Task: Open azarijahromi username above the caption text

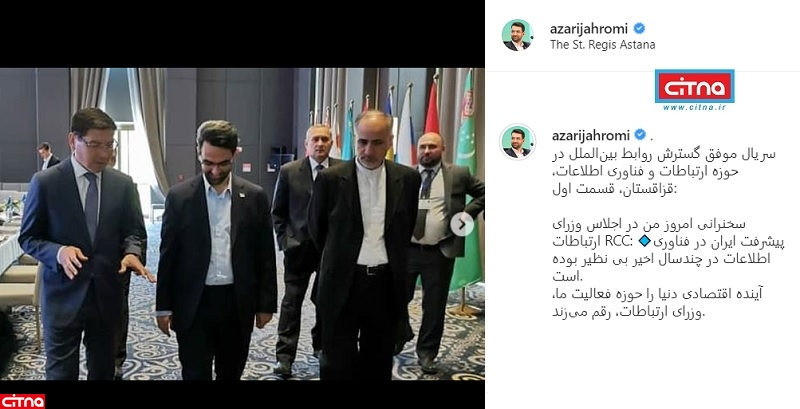Action: 591,135
